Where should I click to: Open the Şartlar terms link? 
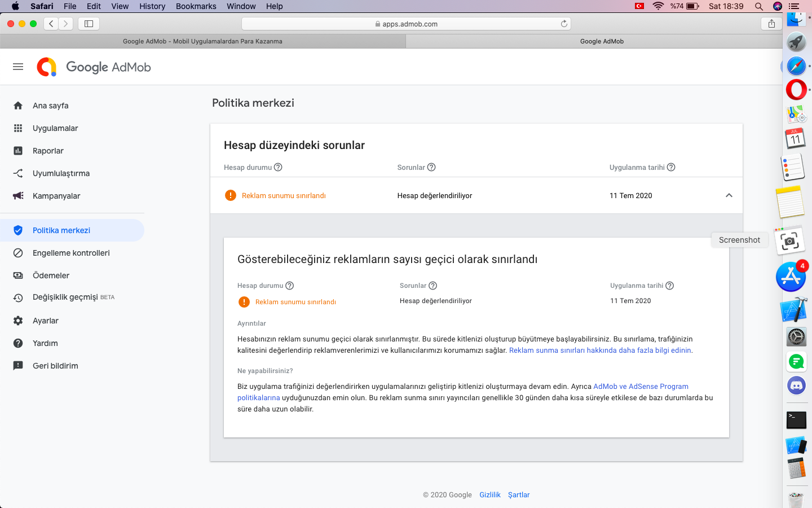click(519, 495)
